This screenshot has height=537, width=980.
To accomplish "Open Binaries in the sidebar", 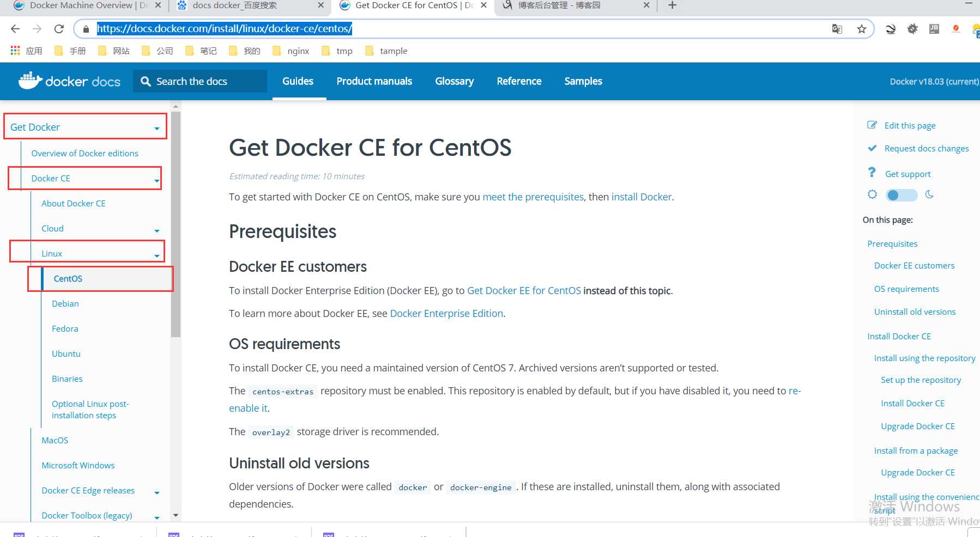I will tap(67, 379).
